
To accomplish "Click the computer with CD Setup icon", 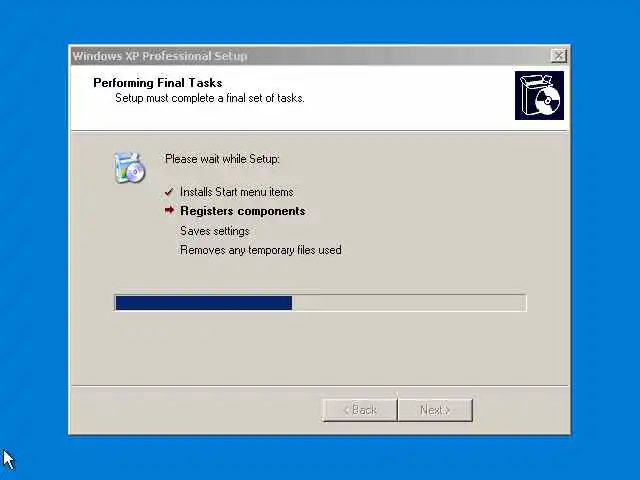I will coord(129,167).
